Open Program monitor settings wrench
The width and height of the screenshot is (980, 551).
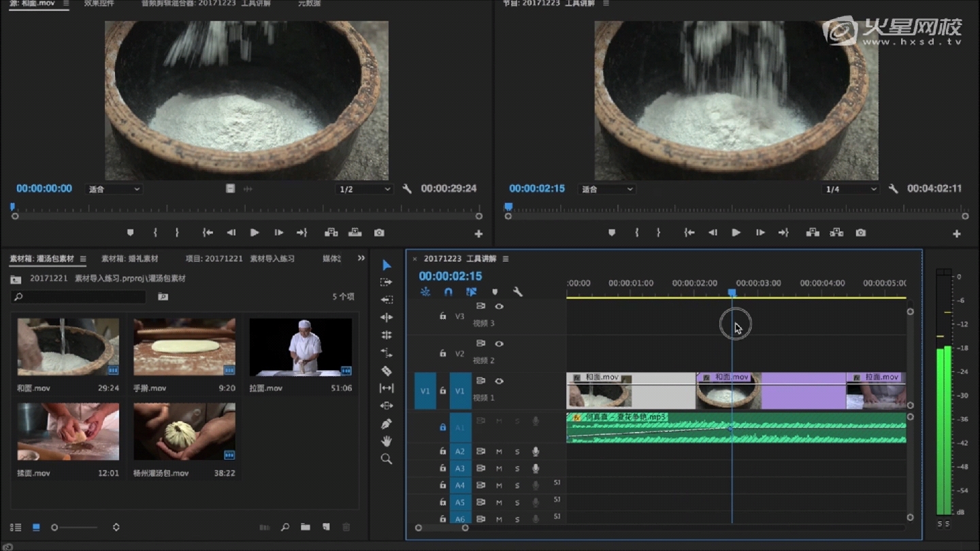pyautogui.click(x=894, y=189)
